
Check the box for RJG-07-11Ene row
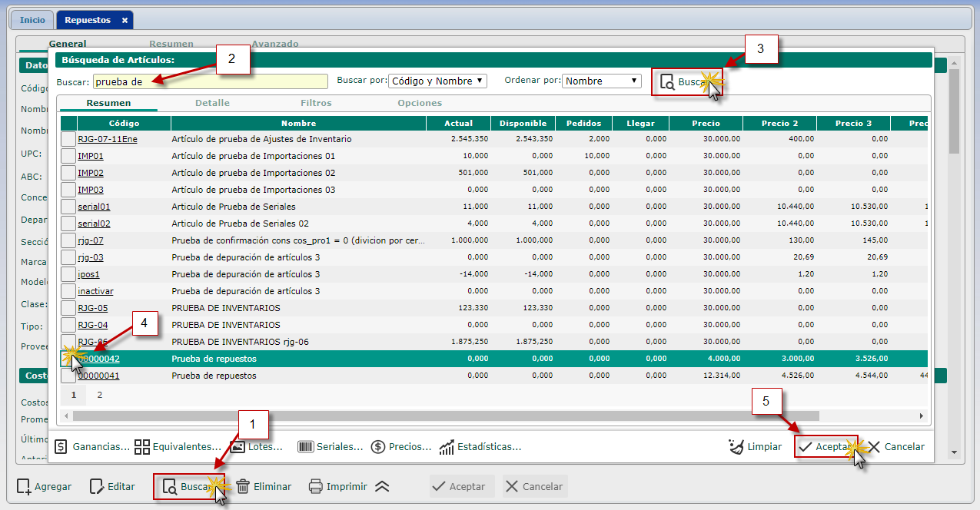point(68,139)
